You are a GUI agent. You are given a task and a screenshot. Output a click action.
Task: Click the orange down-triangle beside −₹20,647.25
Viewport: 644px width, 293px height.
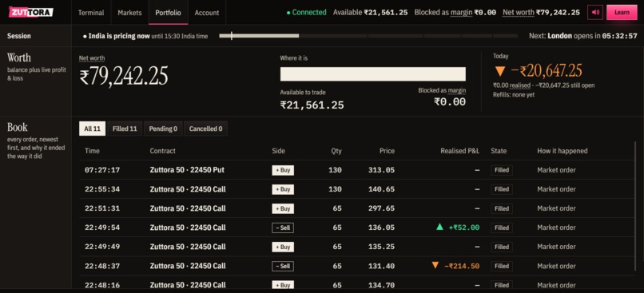[x=499, y=71]
